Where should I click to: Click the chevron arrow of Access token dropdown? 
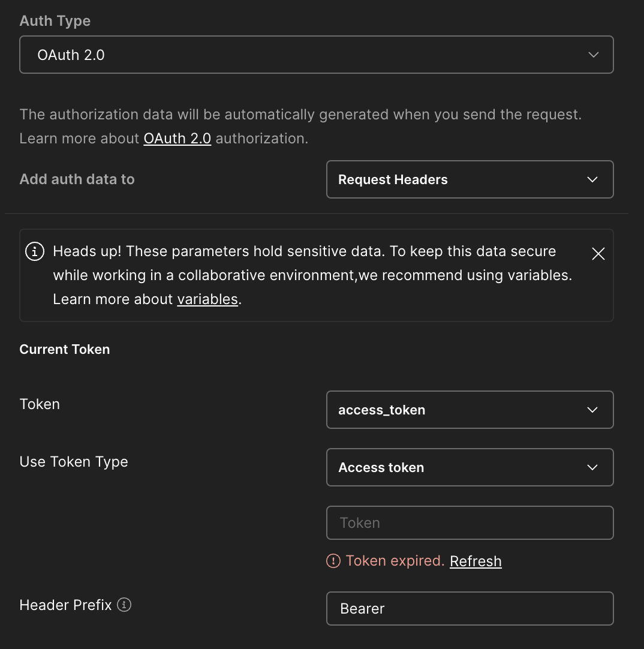[x=592, y=467]
